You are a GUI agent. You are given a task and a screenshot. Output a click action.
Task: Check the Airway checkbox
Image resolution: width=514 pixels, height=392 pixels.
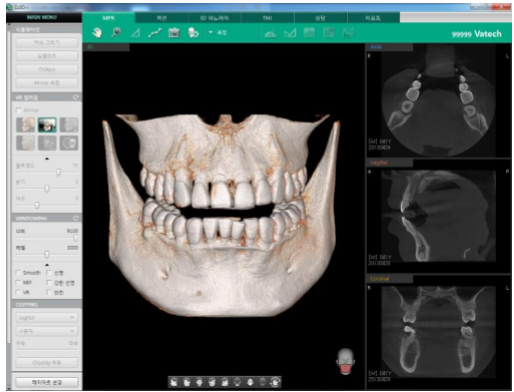19,110
